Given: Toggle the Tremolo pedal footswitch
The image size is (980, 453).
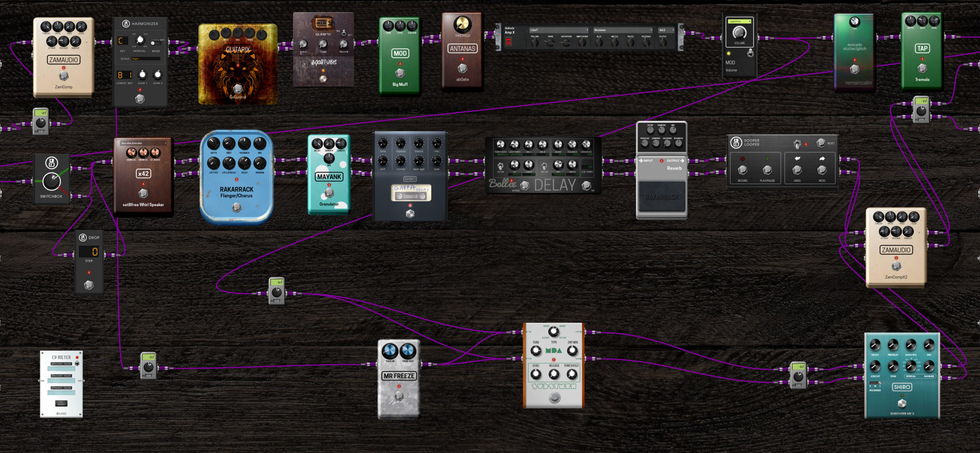Looking at the screenshot, I should (x=922, y=68).
